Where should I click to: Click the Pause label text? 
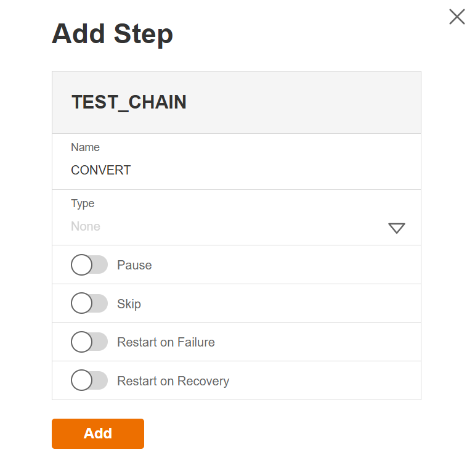click(134, 265)
